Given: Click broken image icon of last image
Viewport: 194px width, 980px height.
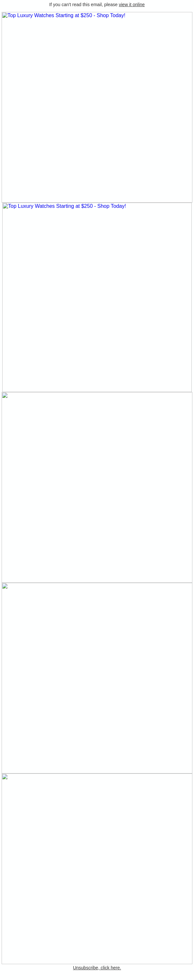Looking at the screenshot, I should tap(5, 776).
